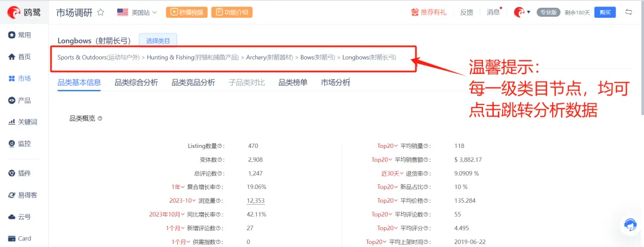
Task: Click the 鸥鹭 logo in the sidebar
Action: (24, 13)
